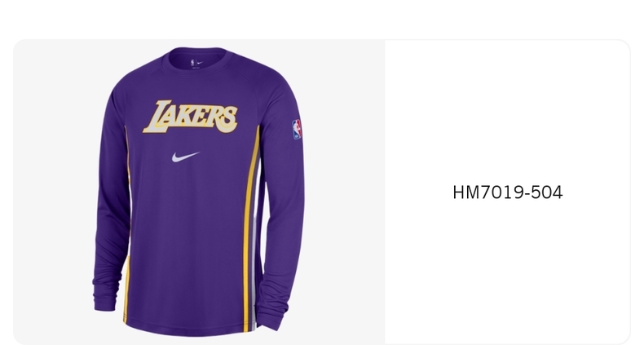Click the letter L in the Lakers logo
Viewport: 644px width, 345px height.
[x=155, y=117]
